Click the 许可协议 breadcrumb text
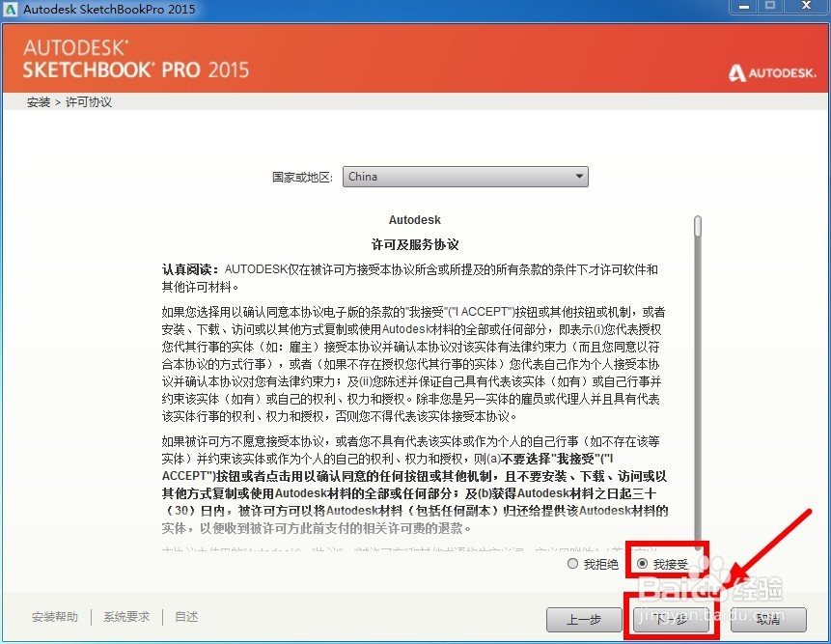 click(89, 101)
